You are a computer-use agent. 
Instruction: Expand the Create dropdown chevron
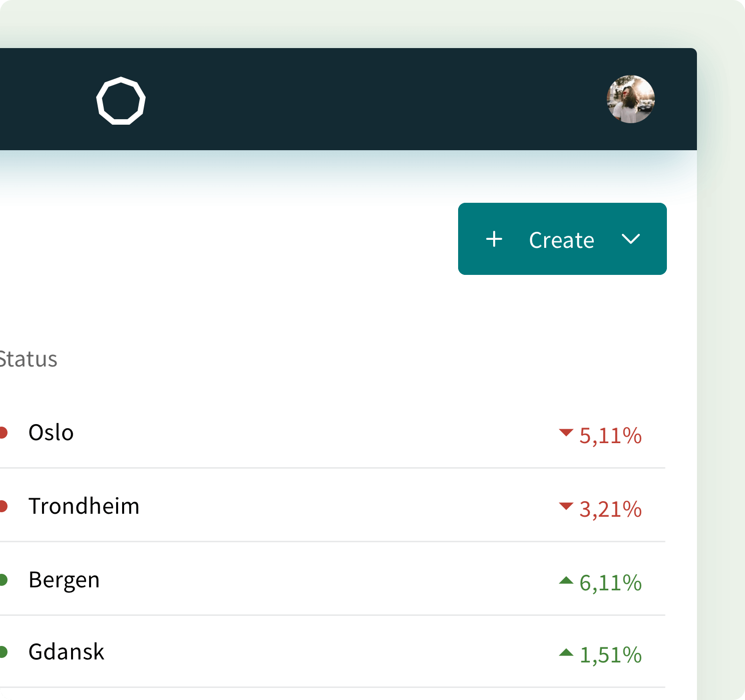click(x=631, y=239)
